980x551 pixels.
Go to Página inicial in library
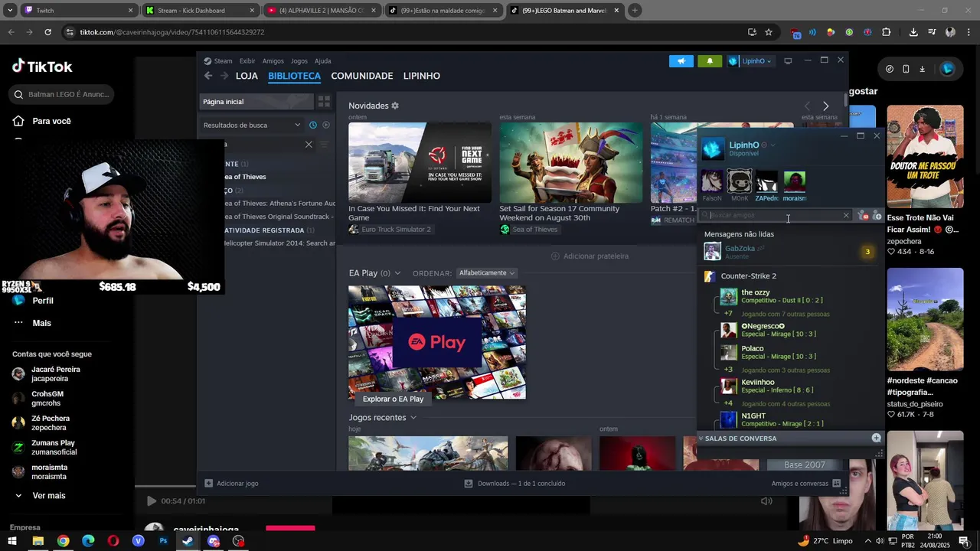[x=256, y=102]
